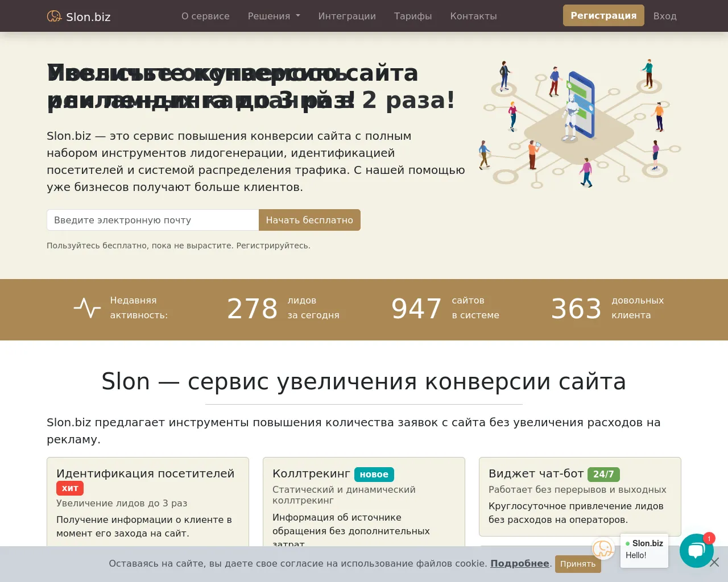Click the "Работает без перерывов и выходных" subtitle
728x582 pixels.
point(577,489)
